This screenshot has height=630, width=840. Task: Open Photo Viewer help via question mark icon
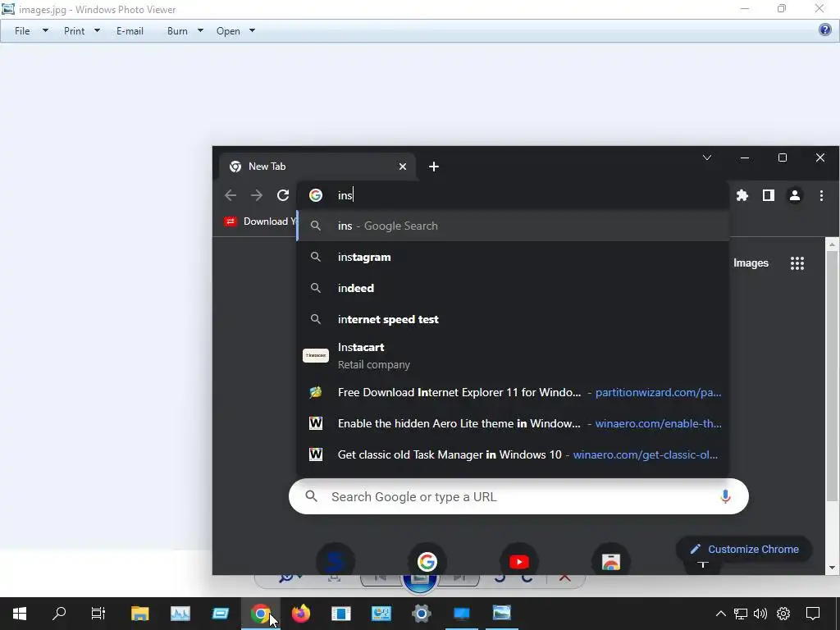point(825,30)
